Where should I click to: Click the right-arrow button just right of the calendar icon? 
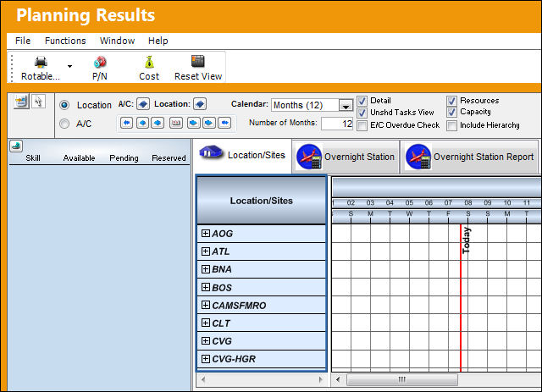[194, 123]
